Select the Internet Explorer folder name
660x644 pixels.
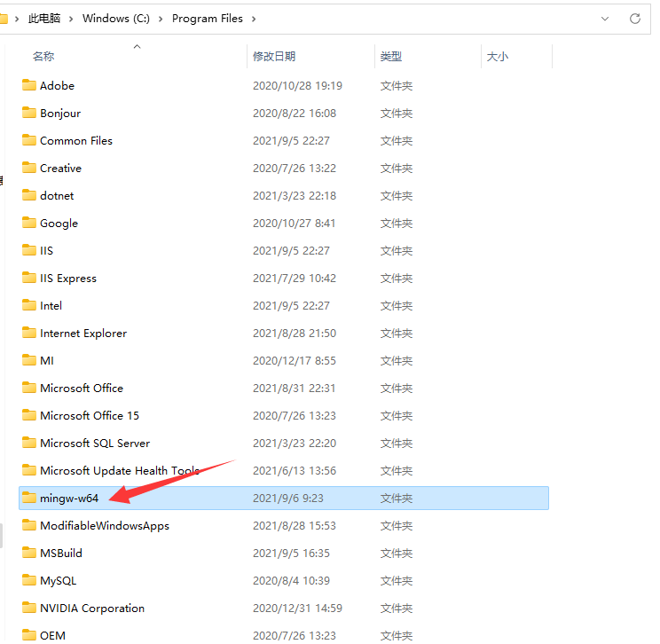(83, 334)
